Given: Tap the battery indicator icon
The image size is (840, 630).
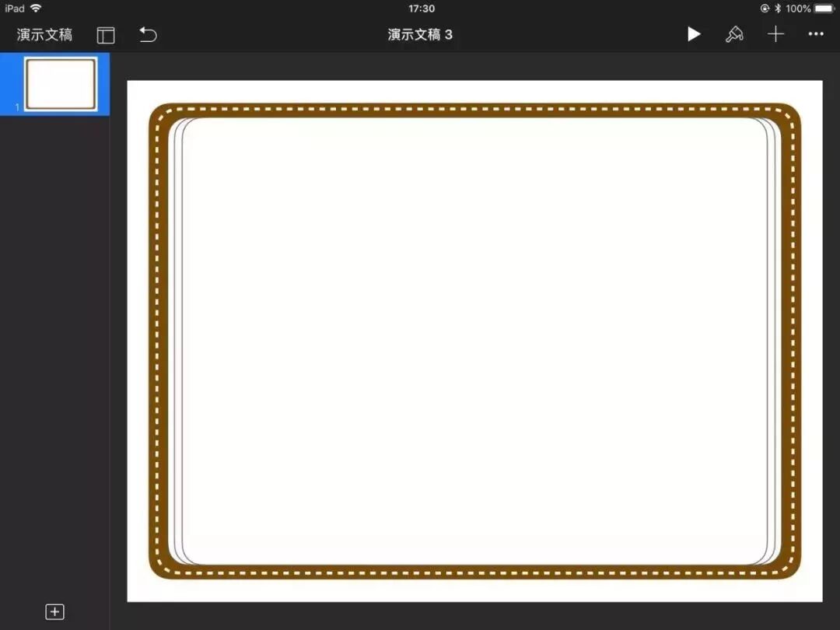Looking at the screenshot, I should coord(825,9).
